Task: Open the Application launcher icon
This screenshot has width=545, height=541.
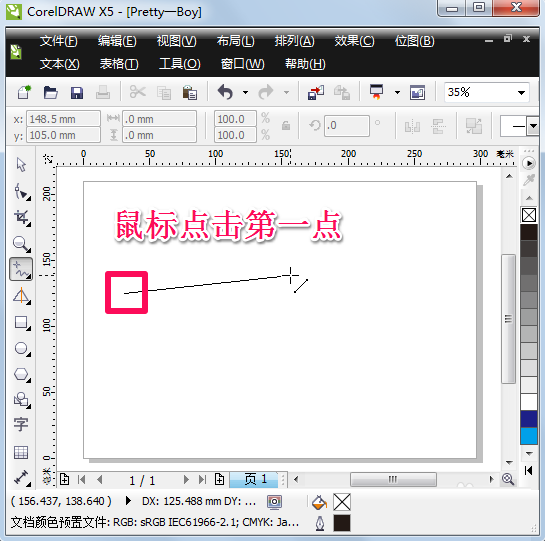Action: (376, 92)
